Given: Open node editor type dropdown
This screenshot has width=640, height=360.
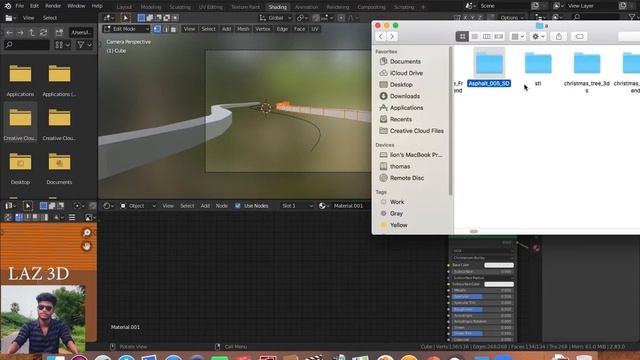Looking at the screenshot, I should (108, 206).
